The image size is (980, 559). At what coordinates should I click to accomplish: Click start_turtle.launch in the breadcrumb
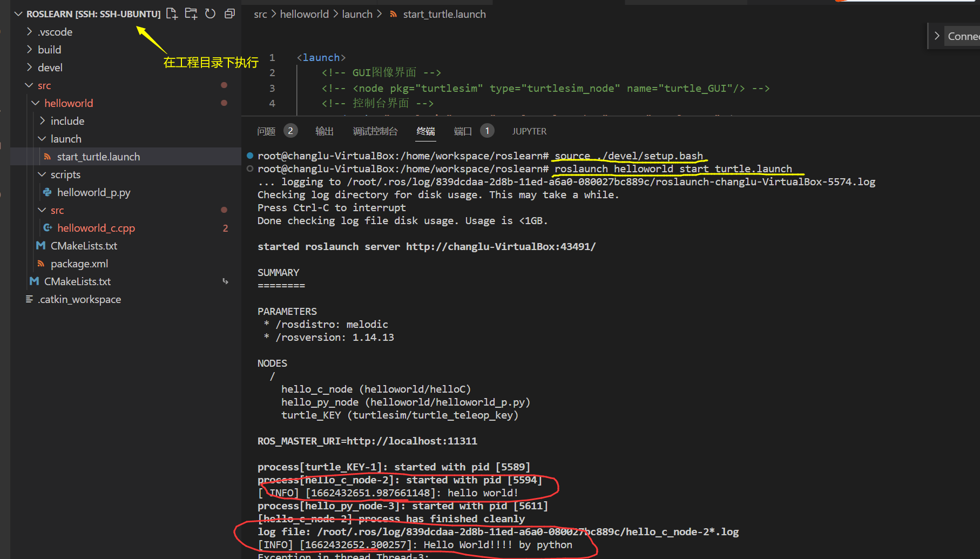[444, 14]
